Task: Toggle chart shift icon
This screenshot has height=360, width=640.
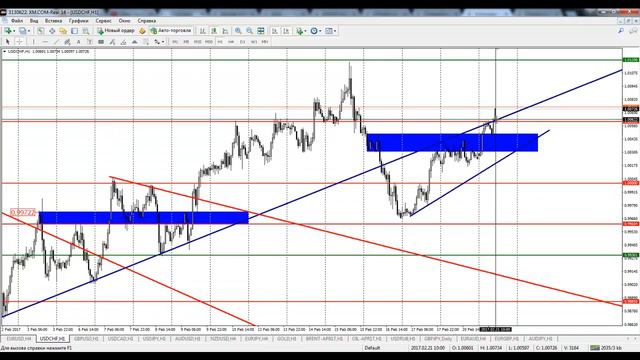Action: pos(286,31)
